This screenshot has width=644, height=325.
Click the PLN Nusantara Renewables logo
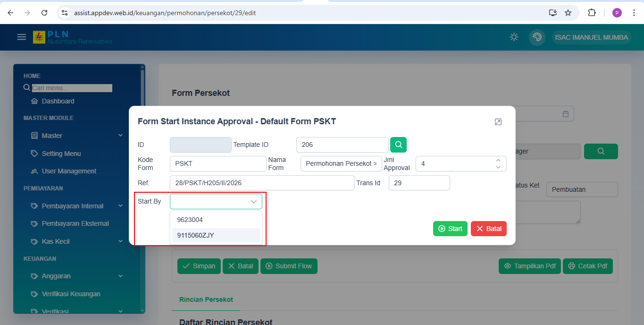click(73, 37)
